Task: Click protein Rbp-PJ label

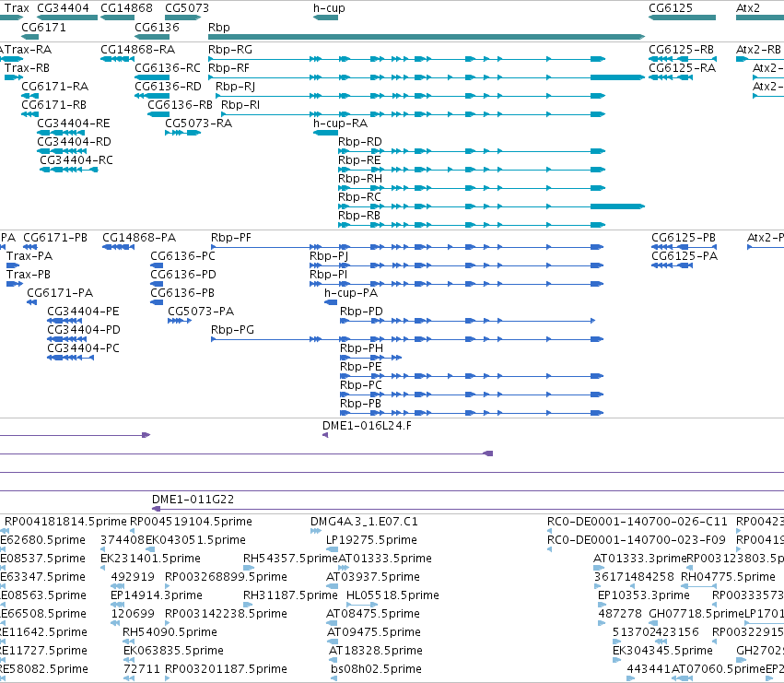Action: 329,256
